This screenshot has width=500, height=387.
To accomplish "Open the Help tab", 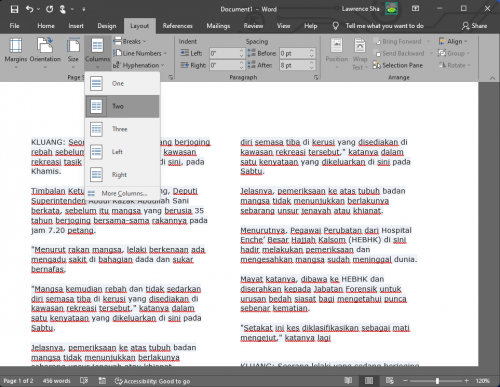I will 310,26.
